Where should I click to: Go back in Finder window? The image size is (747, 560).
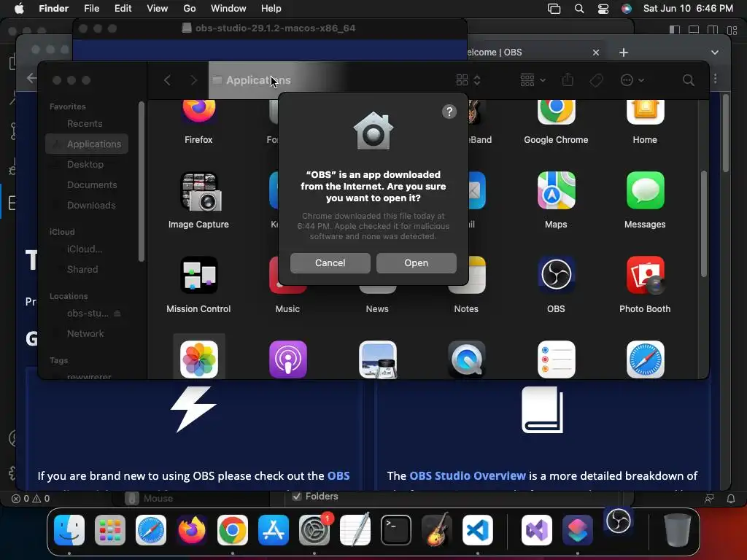point(167,80)
